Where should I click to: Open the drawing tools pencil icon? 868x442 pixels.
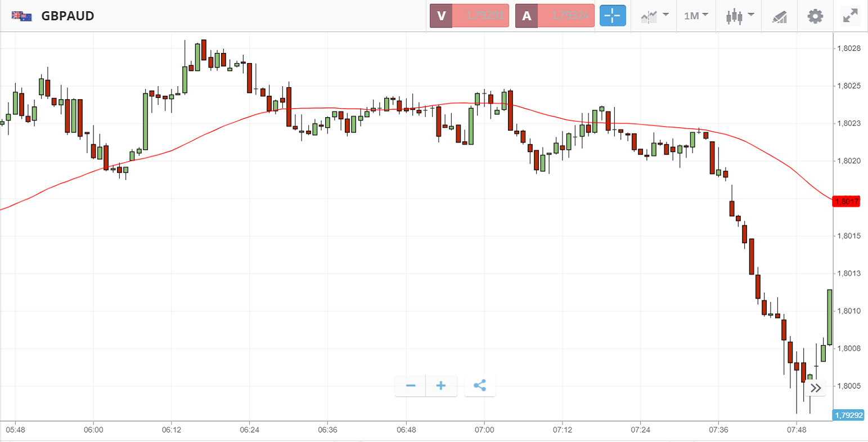779,16
